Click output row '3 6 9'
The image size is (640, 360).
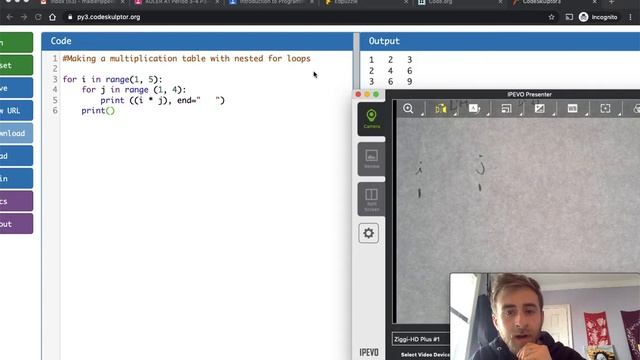390,82
